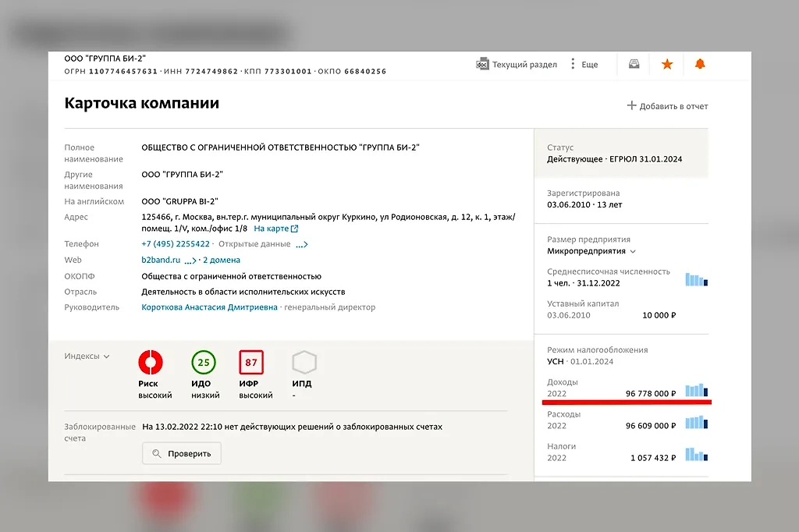This screenshot has height=532, width=799.
Task: Click the Доходы 2022 bar chart
Action: pos(696,390)
